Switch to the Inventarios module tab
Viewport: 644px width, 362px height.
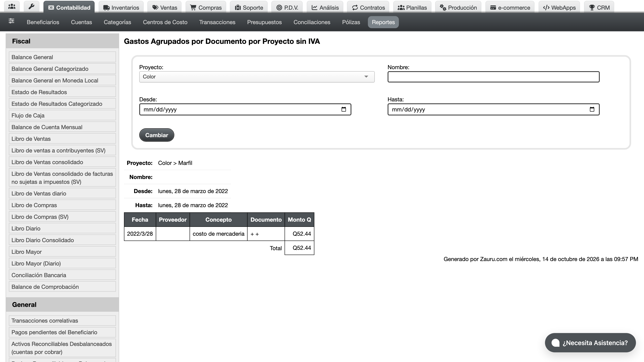(x=121, y=7)
